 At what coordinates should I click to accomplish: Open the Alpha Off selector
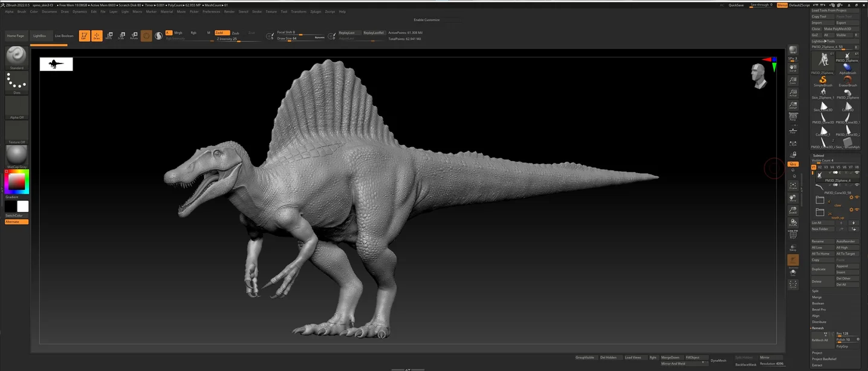point(16,108)
